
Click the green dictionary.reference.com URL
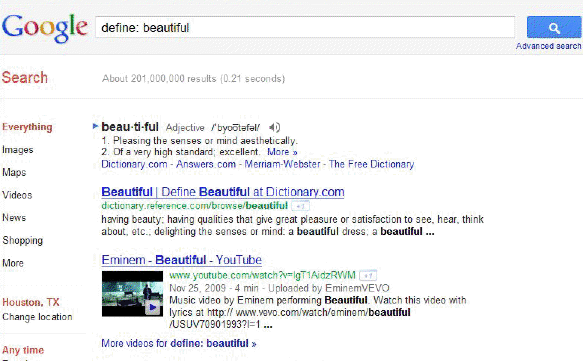(x=195, y=206)
